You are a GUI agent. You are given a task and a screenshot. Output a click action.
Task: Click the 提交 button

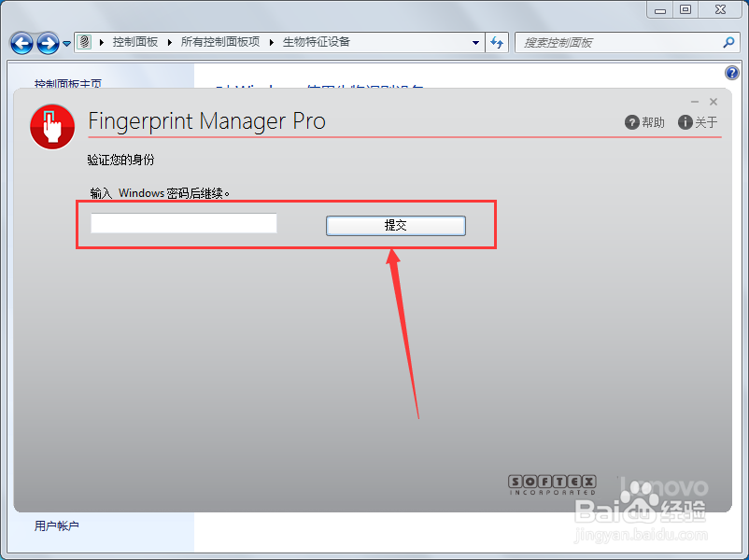(396, 225)
